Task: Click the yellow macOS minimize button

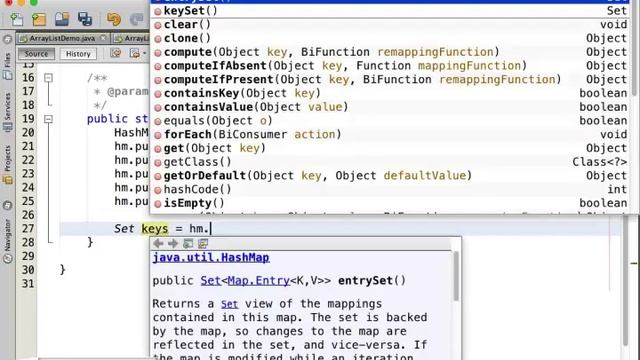Action: point(22,2)
